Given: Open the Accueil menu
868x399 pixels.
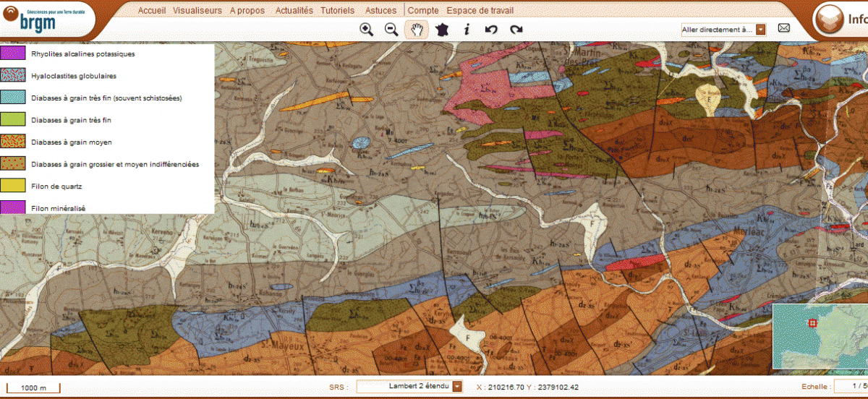Looking at the screenshot, I should (x=152, y=11).
